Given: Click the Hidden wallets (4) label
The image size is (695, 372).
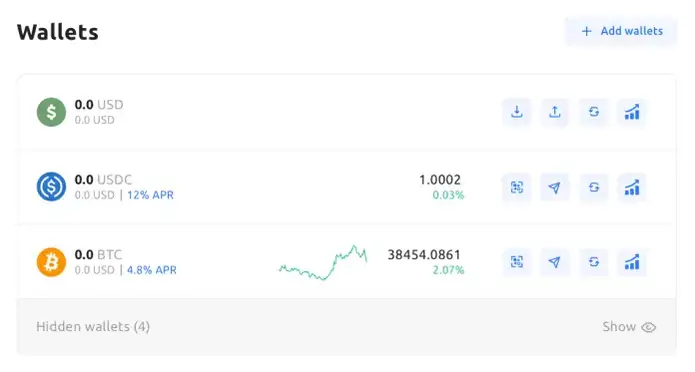Looking at the screenshot, I should [93, 327].
